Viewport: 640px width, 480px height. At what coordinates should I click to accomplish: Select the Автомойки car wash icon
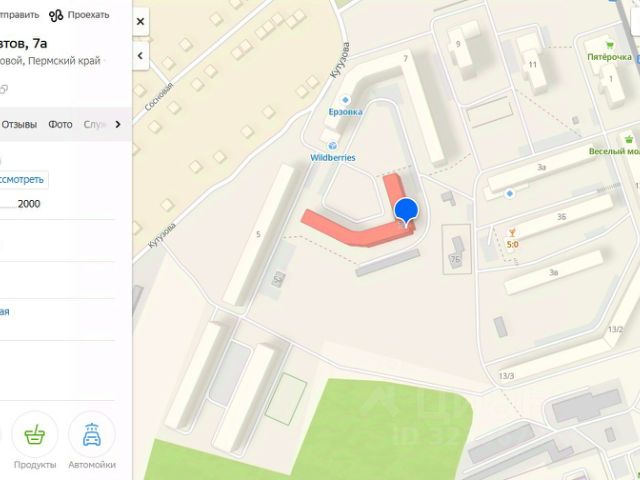pyautogui.click(x=92, y=435)
